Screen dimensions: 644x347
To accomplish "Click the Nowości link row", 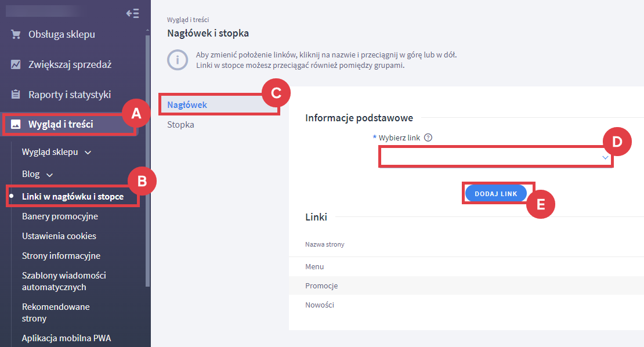I will pyautogui.click(x=320, y=305).
